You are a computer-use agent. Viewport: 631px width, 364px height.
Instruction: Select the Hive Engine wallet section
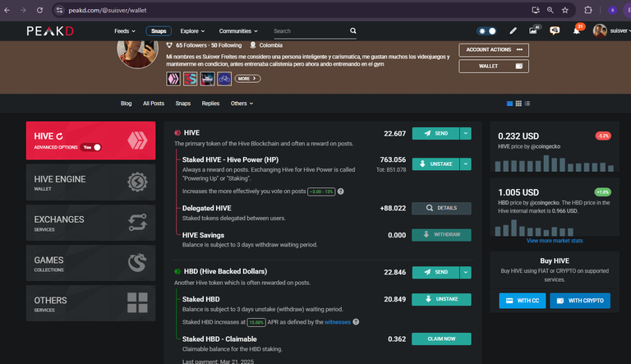coord(90,182)
